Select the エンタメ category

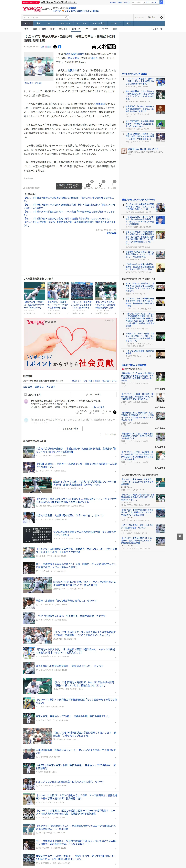click(x=63, y=29)
